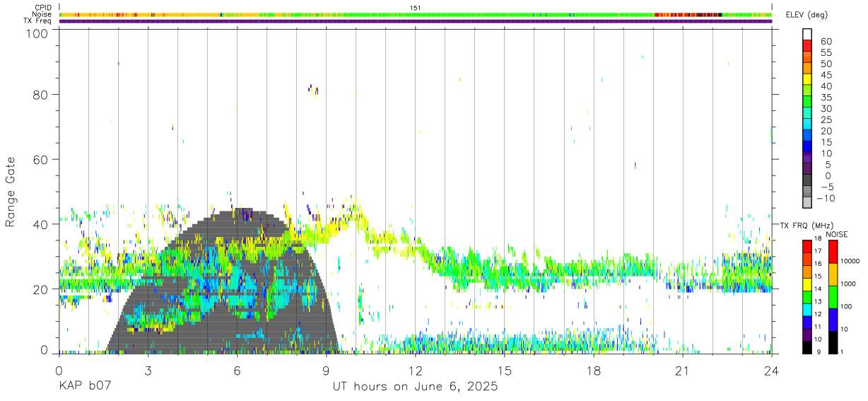Viewport: 868px width, 401px height.
Task: Click the CPID label at top left
Action: [x=44, y=8]
